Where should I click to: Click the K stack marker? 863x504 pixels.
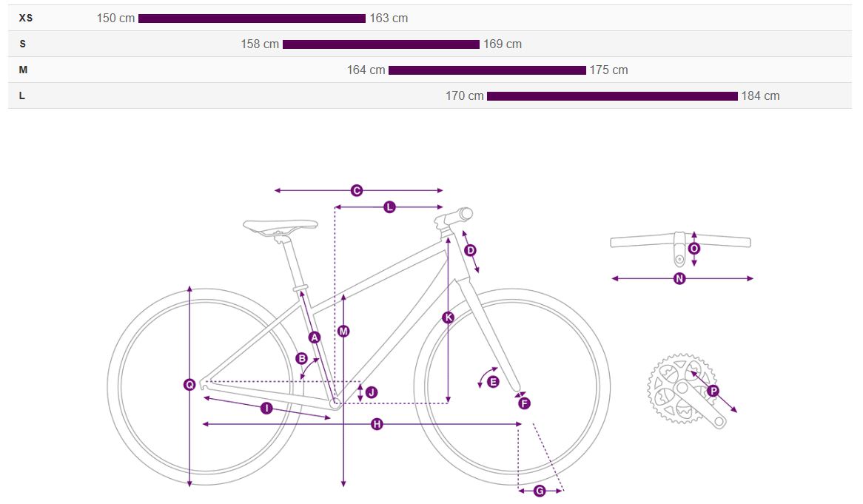pyautogui.click(x=449, y=317)
